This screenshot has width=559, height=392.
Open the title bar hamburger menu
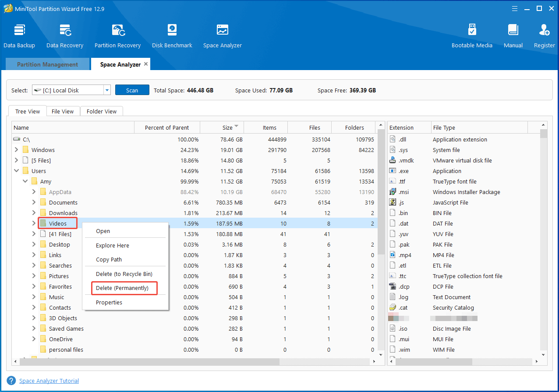[516, 8]
